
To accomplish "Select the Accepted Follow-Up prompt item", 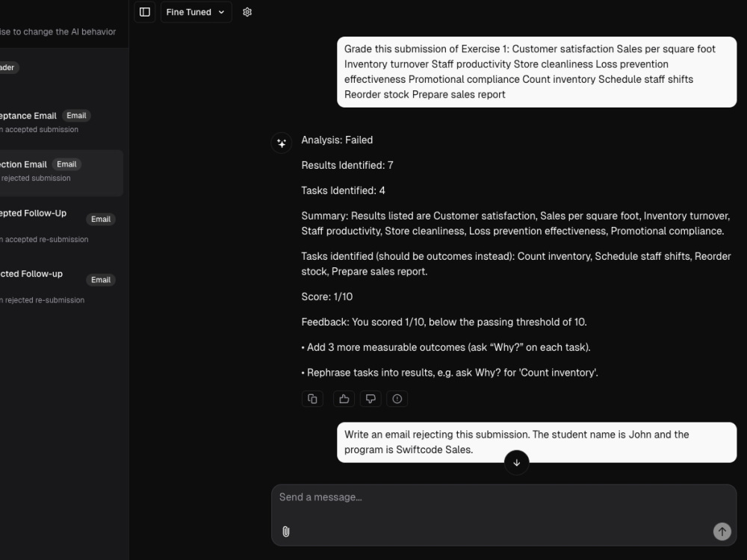I will pyautogui.click(x=60, y=225).
